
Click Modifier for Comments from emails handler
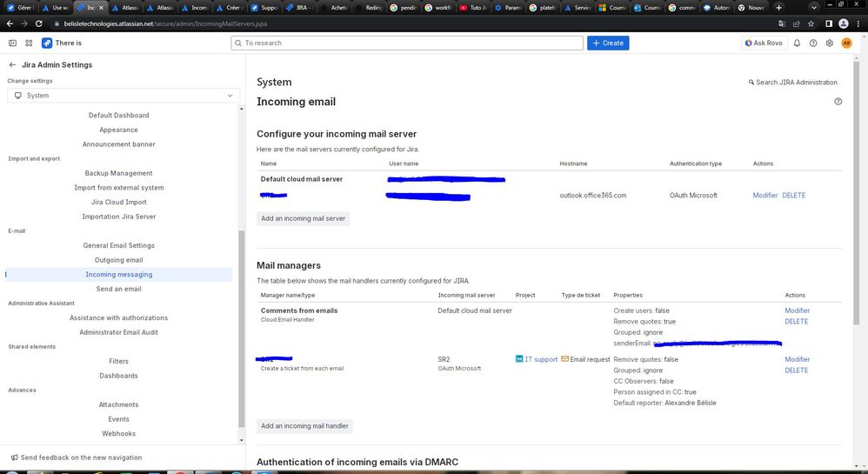pos(798,310)
